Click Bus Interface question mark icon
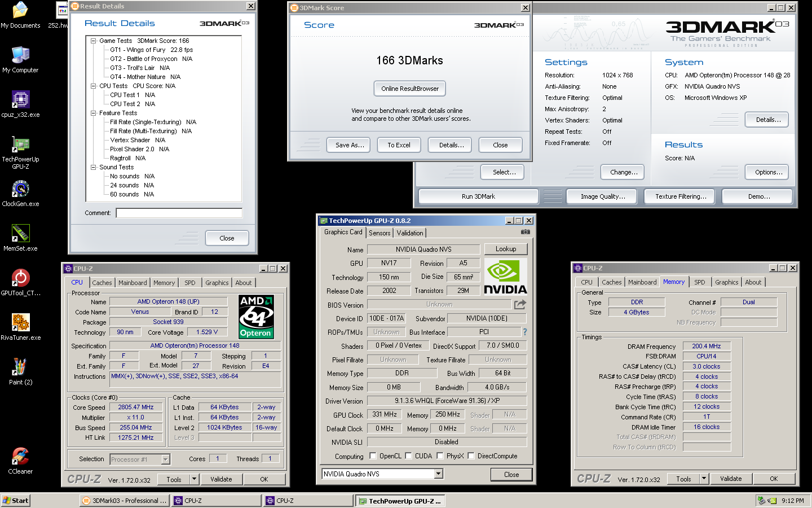 pyautogui.click(x=525, y=332)
